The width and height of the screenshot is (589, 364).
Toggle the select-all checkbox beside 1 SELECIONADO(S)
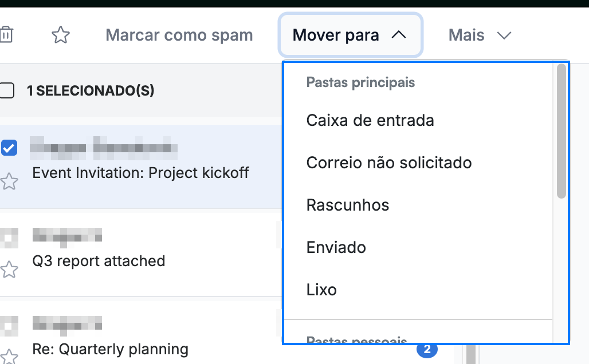click(6, 90)
